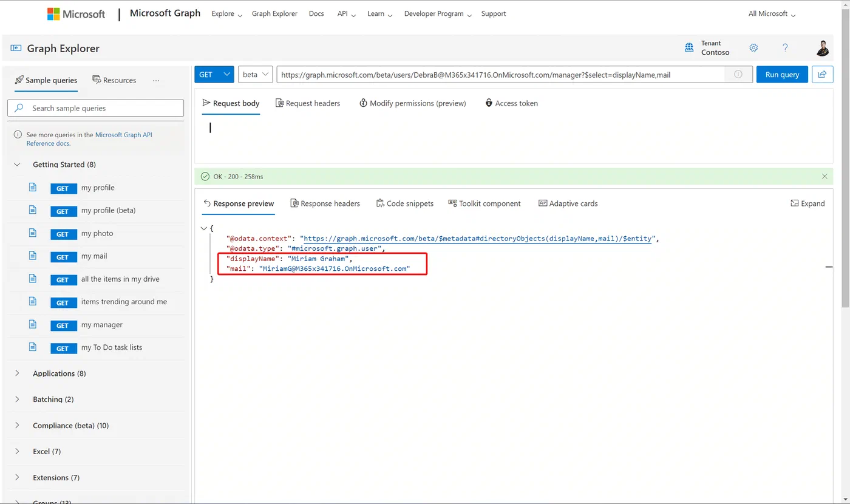Open the GET HTTP method dropdown
This screenshot has height=504, width=850.
(x=214, y=75)
